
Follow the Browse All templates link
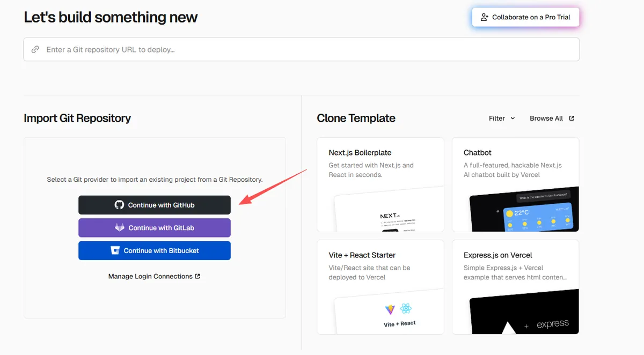point(546,119)
